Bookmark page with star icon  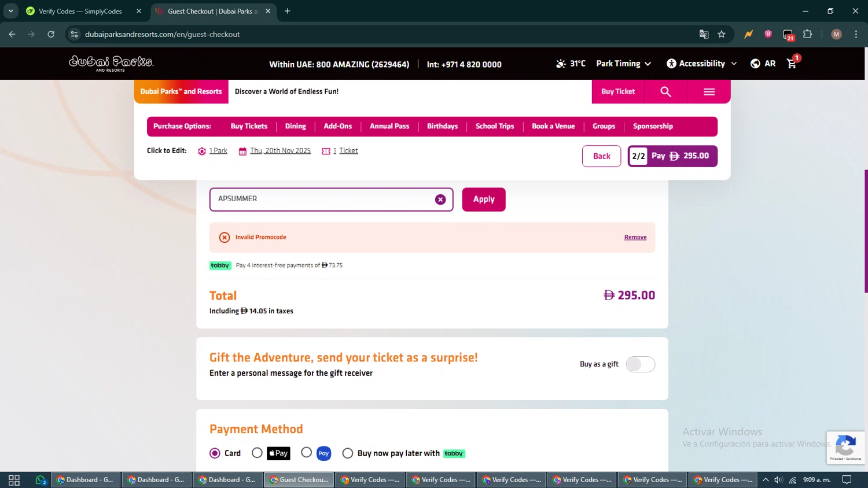[x=721, y=34]
